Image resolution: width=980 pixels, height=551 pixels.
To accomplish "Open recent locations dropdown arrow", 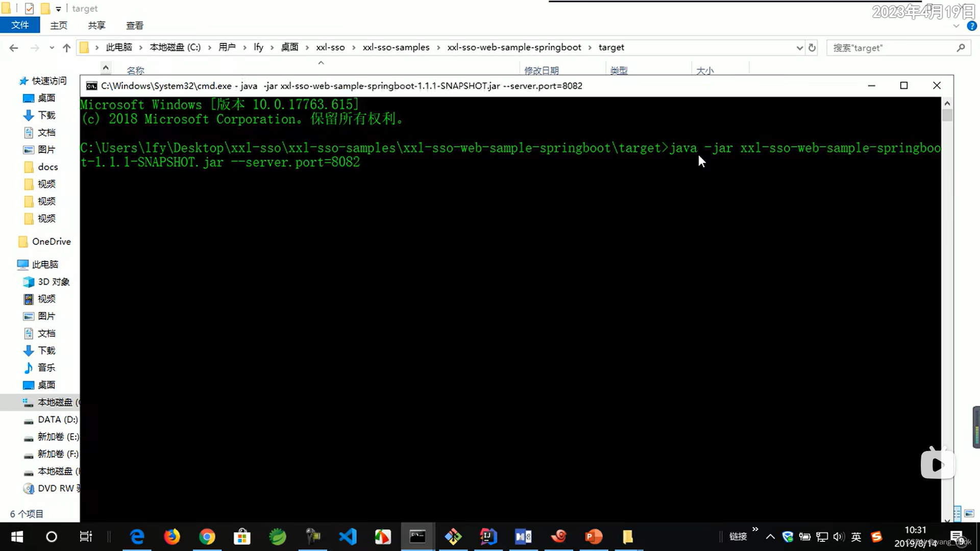I will click(52, 47).
